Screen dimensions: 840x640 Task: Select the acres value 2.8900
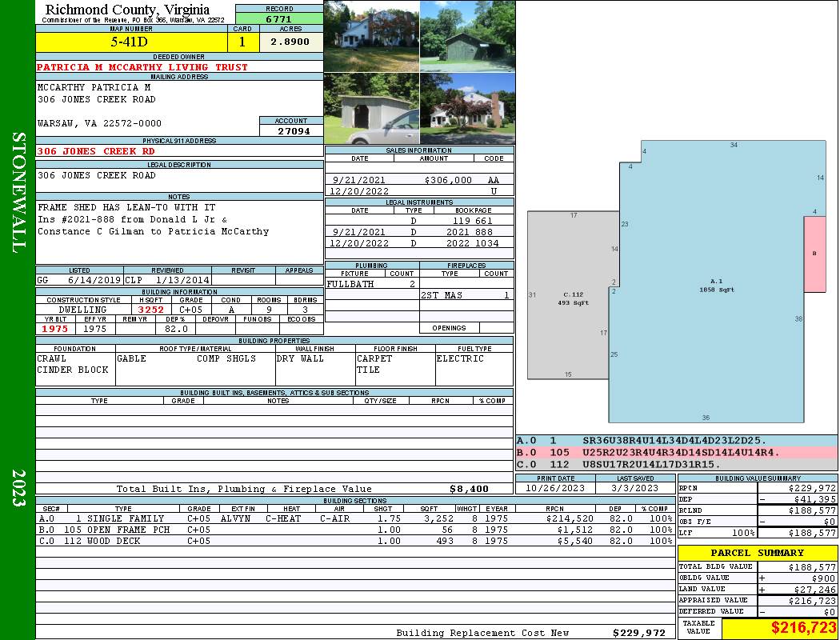tap(290, 42)
